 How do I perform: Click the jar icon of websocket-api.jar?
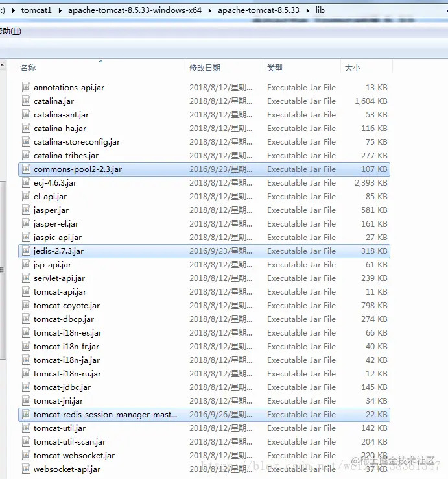click(26, 469)
